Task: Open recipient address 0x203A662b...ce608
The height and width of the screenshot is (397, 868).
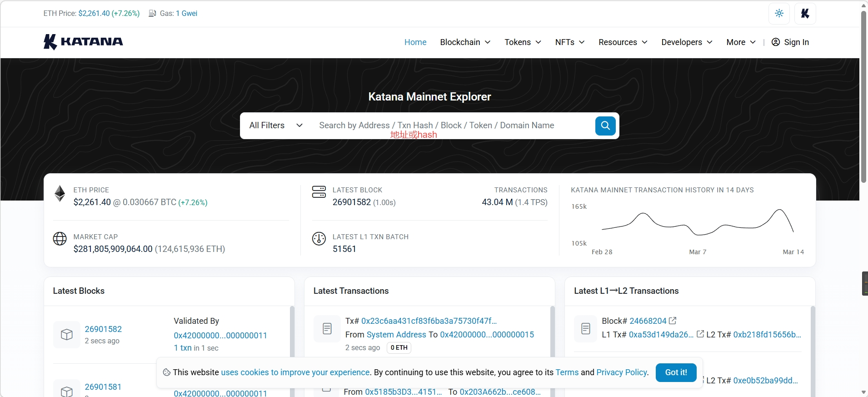Action: pyautogui.click(x=500, y=392)
